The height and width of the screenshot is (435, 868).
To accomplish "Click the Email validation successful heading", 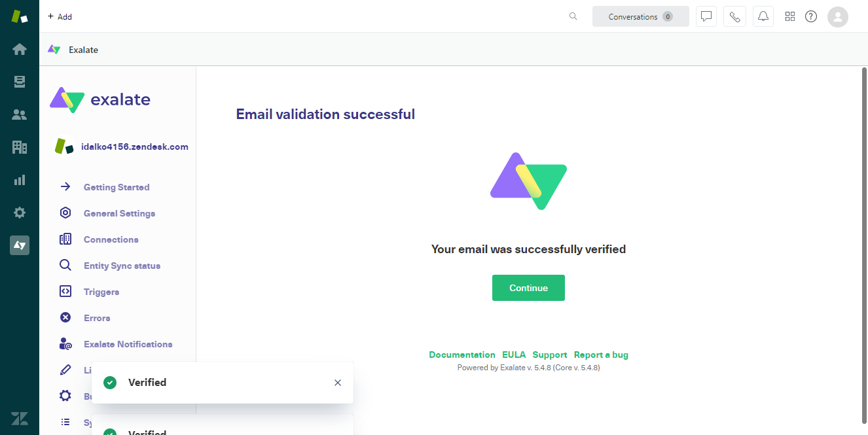I will pos(325,114).
